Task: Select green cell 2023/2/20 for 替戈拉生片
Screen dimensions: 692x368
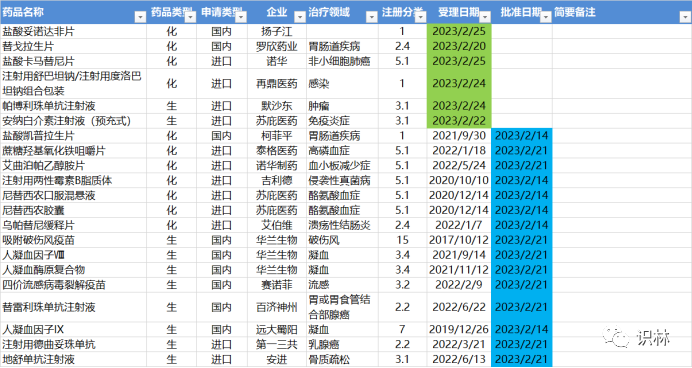Action: [459, 46]
